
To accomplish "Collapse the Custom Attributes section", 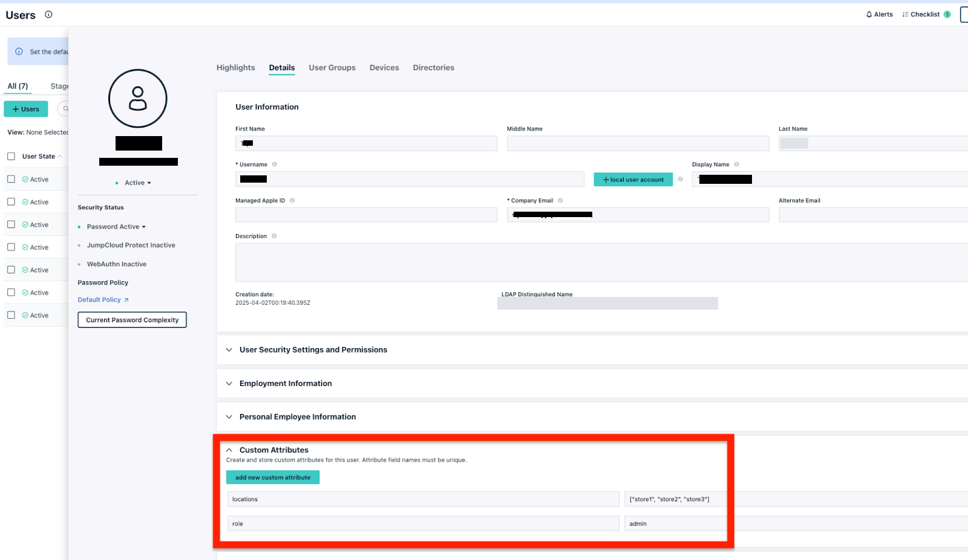I will [229, 450].
